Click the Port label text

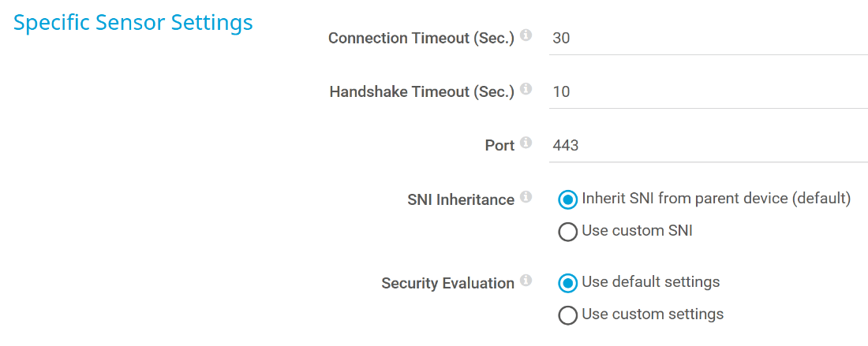(499, 146)
